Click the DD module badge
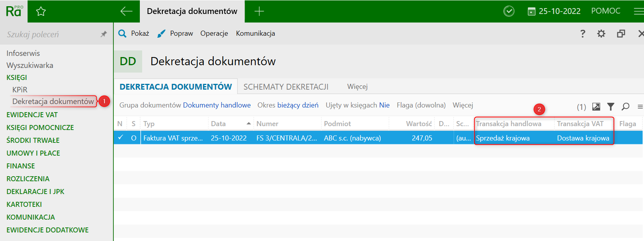The width and height of the screenshot is (644, 241). click(128, 61)
